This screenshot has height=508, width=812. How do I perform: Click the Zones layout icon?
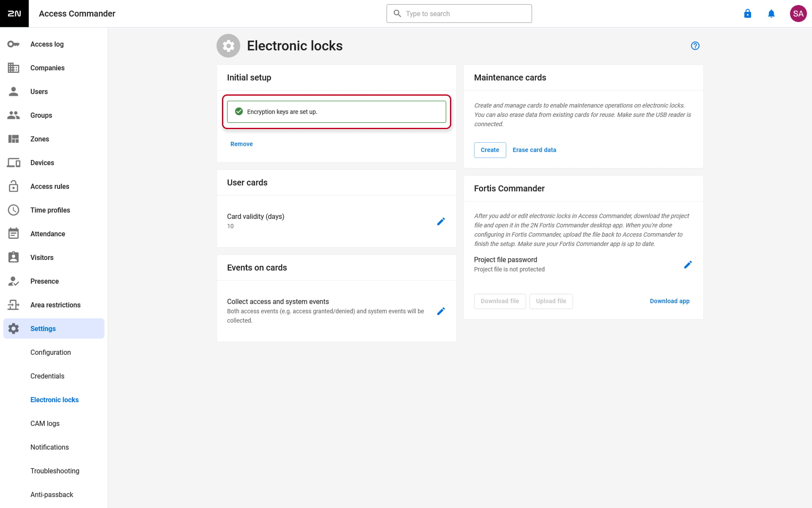point(14,139)
